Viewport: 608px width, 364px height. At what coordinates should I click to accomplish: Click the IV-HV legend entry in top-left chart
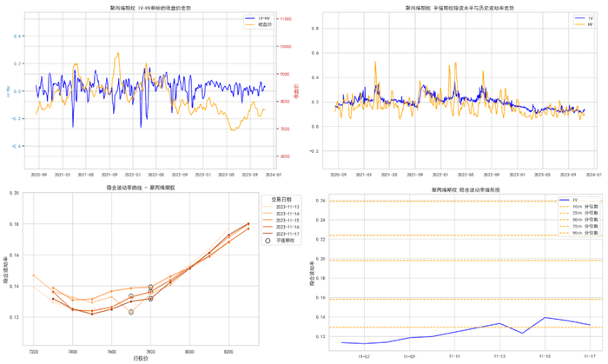(258, 18)
